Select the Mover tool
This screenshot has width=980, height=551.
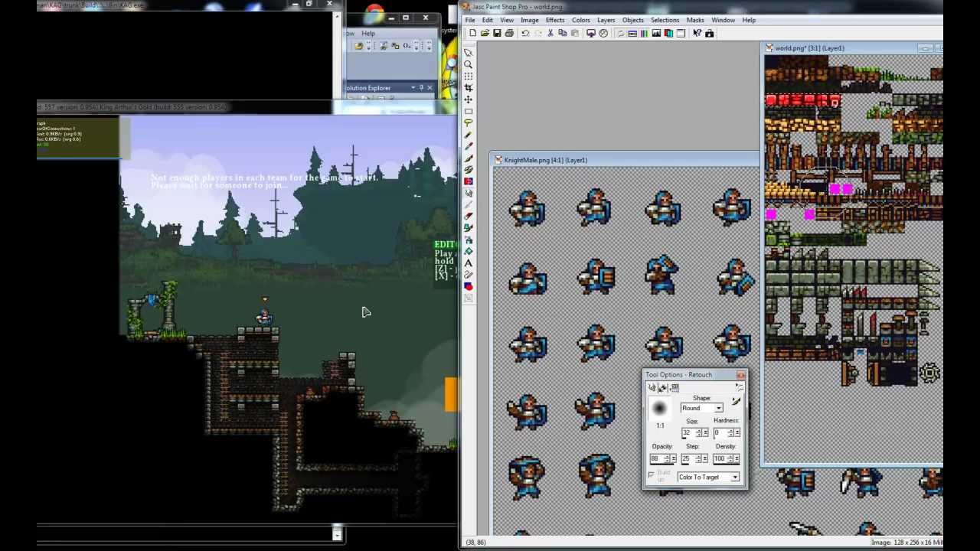pos(469,99)
